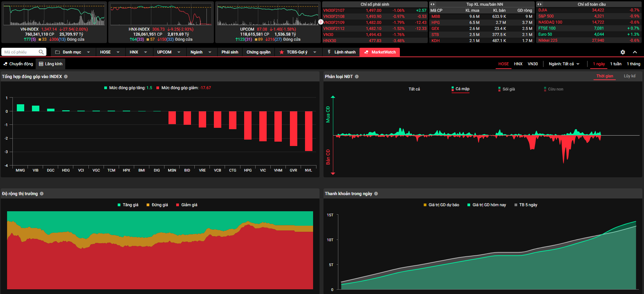Switch to the Chuyển động tab
The height and width of the screenshot is (294, 644).
point(18,64)
